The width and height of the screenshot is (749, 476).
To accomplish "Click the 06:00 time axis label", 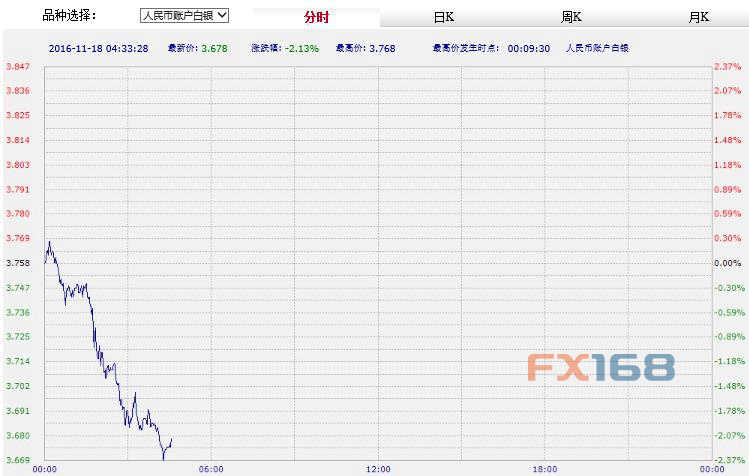I will point(211,469).
